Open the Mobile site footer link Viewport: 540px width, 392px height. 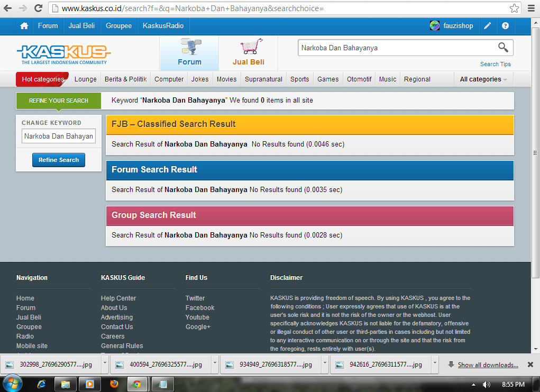click(32, 346)
